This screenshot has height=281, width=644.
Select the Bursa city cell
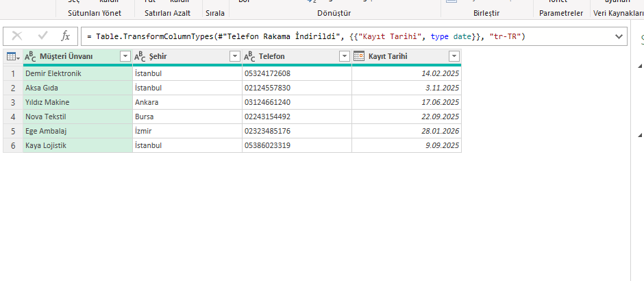[187, 117]
